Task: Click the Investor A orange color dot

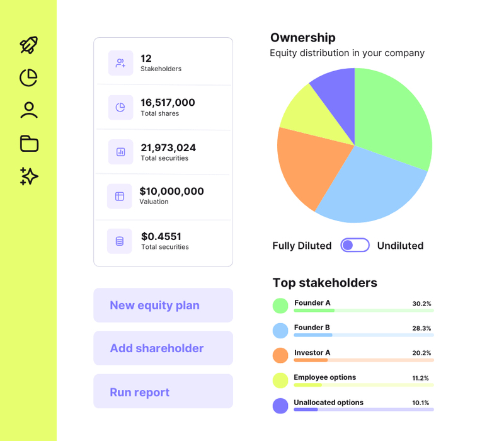Action: (x=280, y=355)
